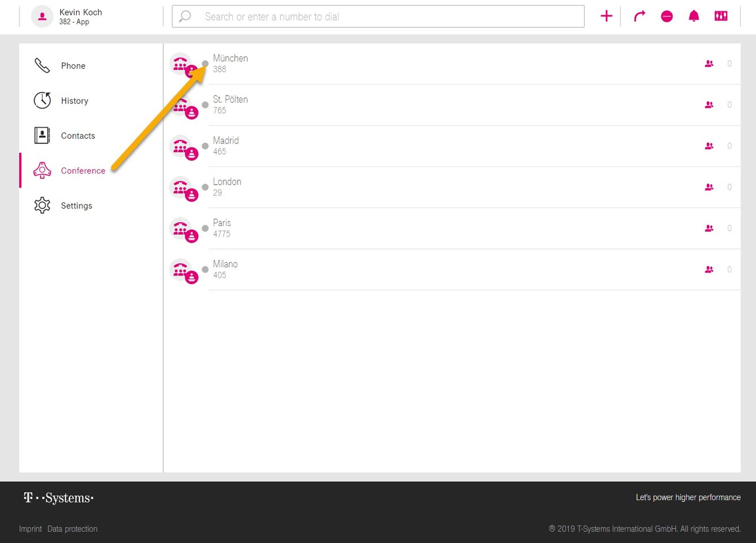
Task: Click the search or dial number field
Action: (x=378, y=17)
